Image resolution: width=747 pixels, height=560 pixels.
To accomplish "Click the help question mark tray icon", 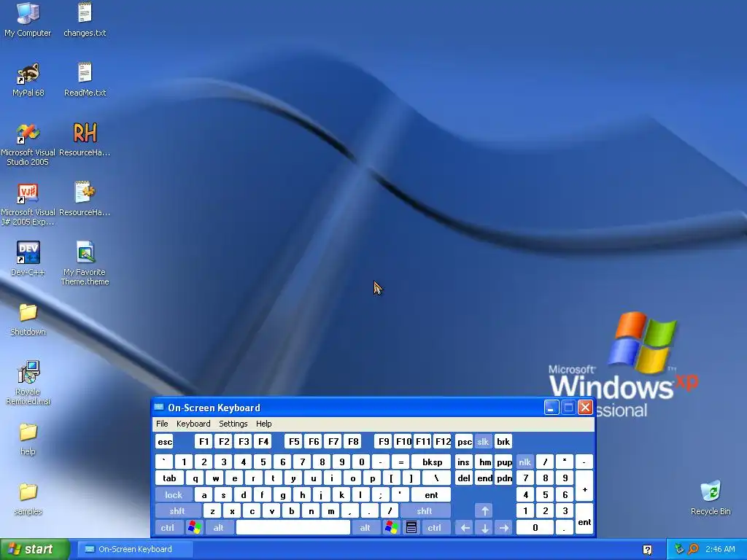I will (647, 550).
